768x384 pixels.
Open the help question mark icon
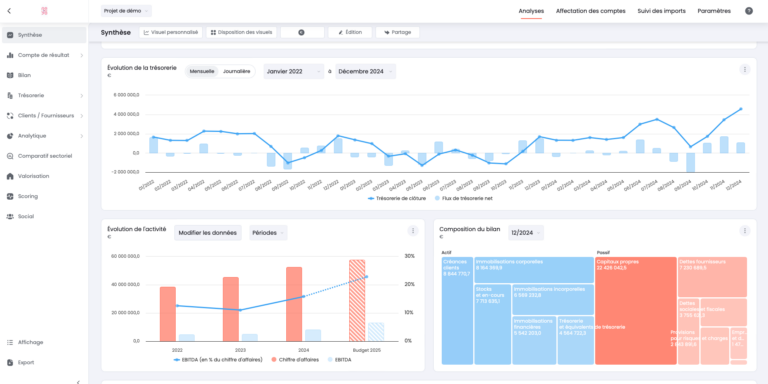(x=749, y=11)
